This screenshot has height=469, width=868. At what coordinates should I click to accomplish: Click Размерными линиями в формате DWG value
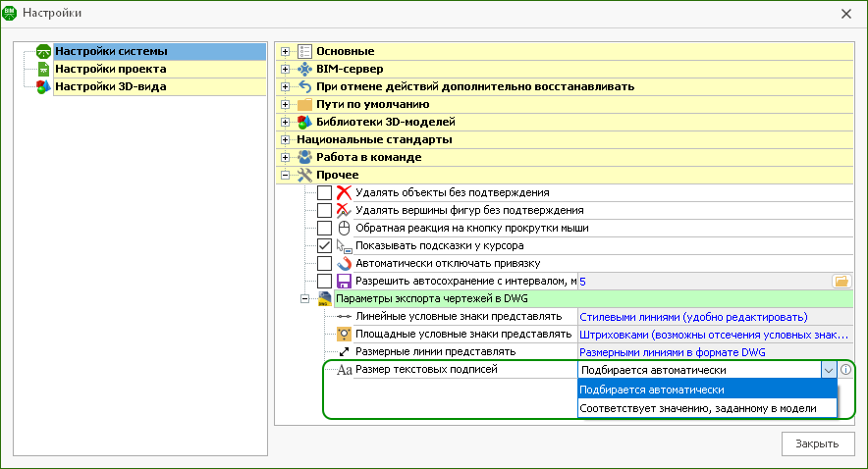672,353
